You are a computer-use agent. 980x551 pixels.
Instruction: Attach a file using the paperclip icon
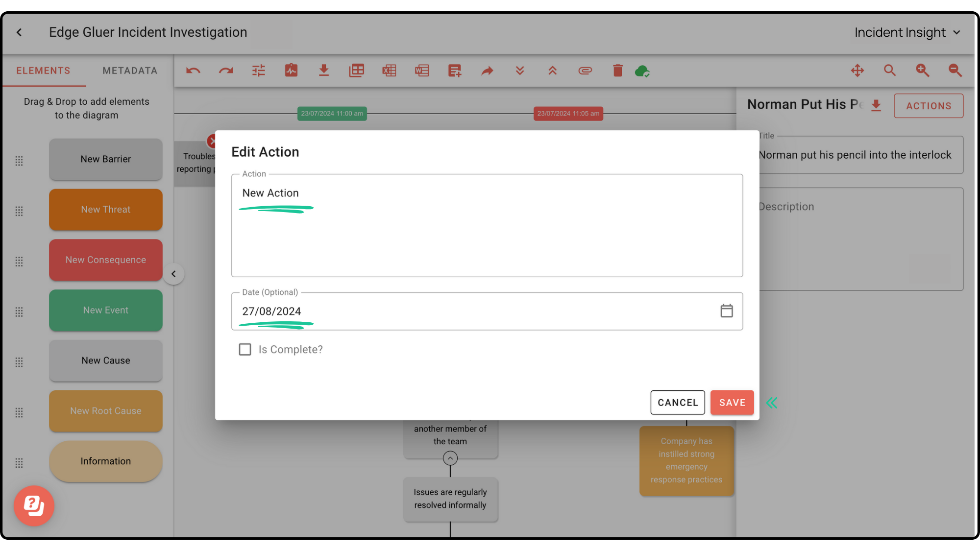[x=585, y=71]
